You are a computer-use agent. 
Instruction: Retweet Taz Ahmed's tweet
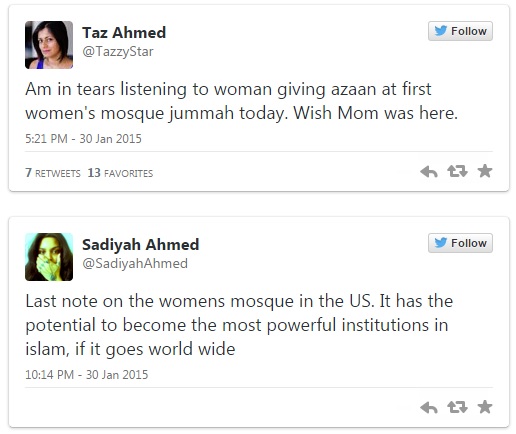(x=457, y=171)
